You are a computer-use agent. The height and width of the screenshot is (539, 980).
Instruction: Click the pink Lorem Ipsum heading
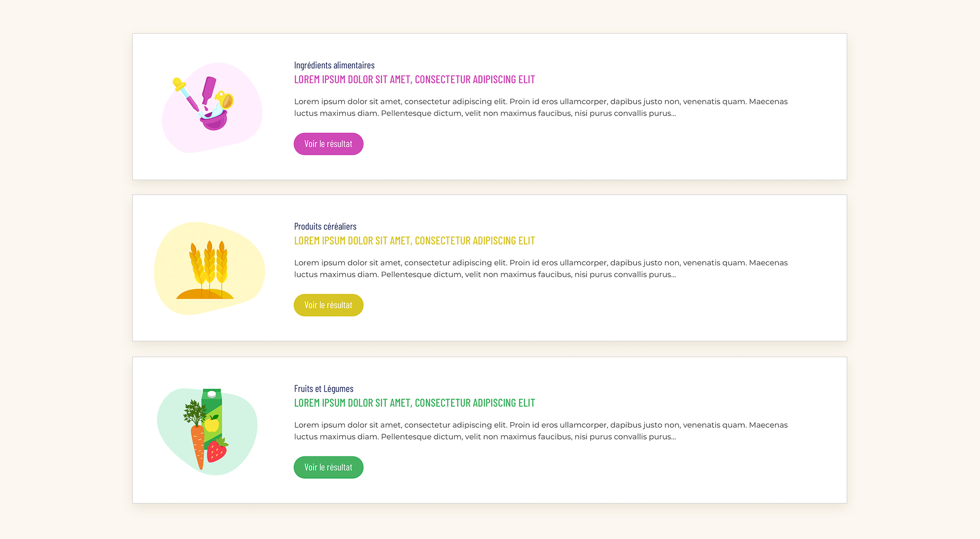coord(415,79)
